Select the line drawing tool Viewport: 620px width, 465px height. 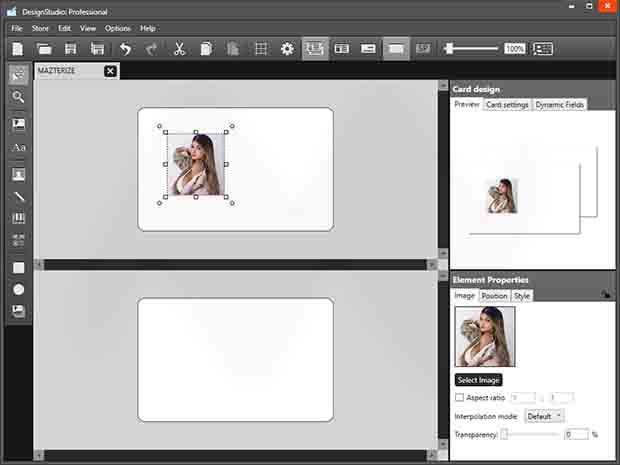[x=18, y=197]
